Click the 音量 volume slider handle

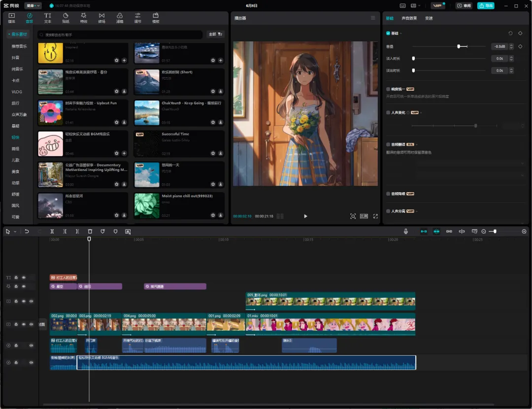coord(459,46)
